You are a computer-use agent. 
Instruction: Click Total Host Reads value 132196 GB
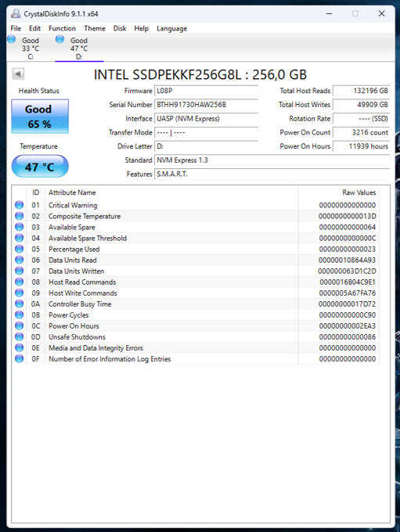coord(362,91)
